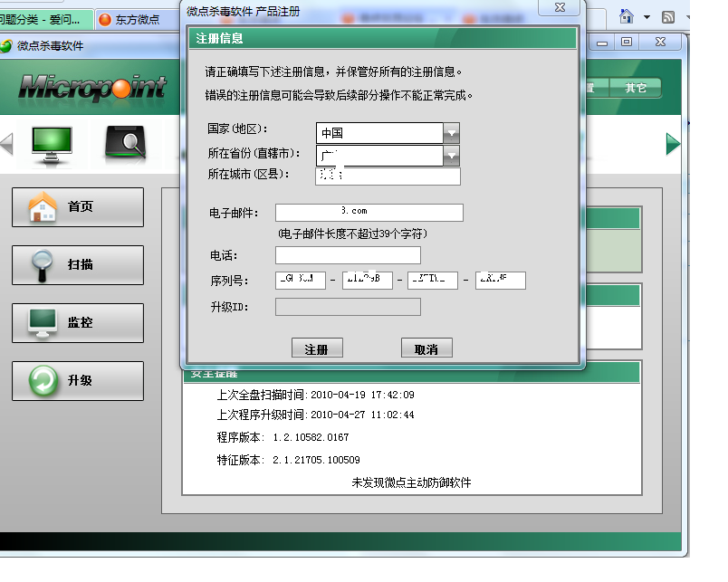The image size is (728, 582).
Task: Click the 微点杀毒软件 title bar icon
Action: (x=5, y=46)
